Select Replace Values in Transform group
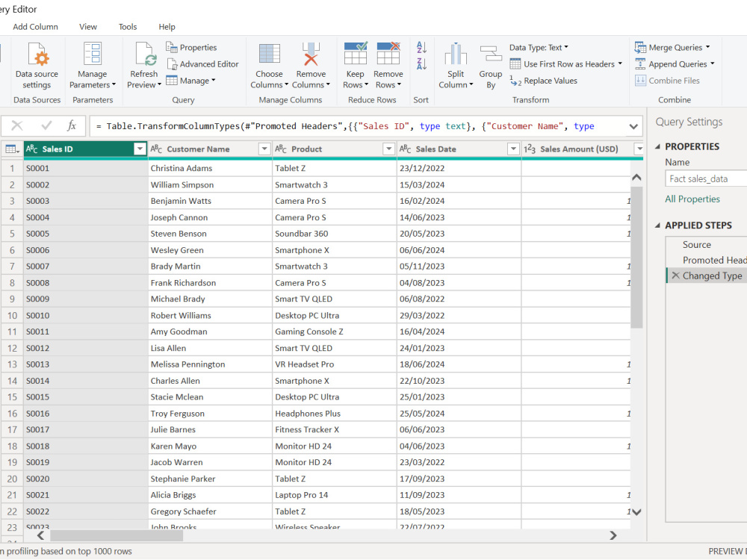The image size is (747, 560). tap(544, 81)
